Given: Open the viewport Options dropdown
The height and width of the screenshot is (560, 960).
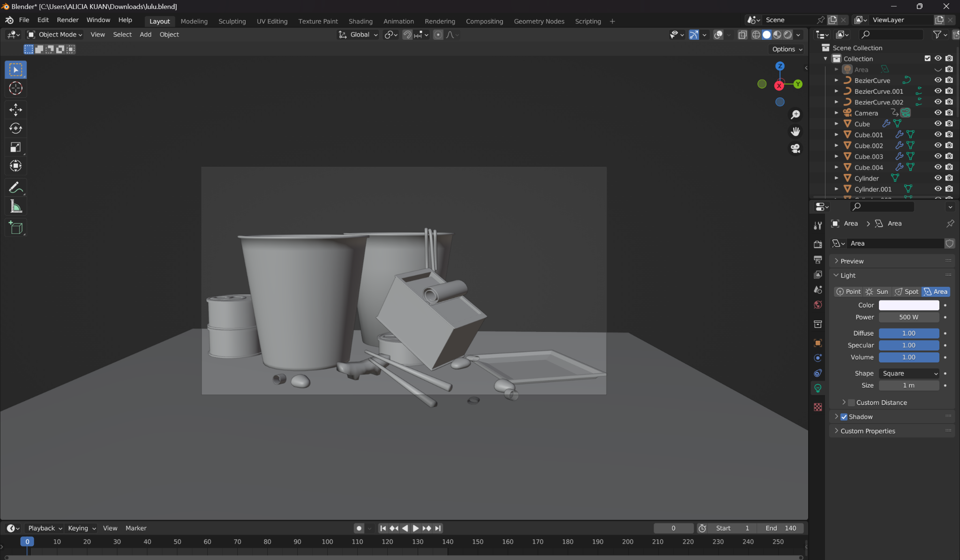Looking at the screenshot, I should click(787, 49).
